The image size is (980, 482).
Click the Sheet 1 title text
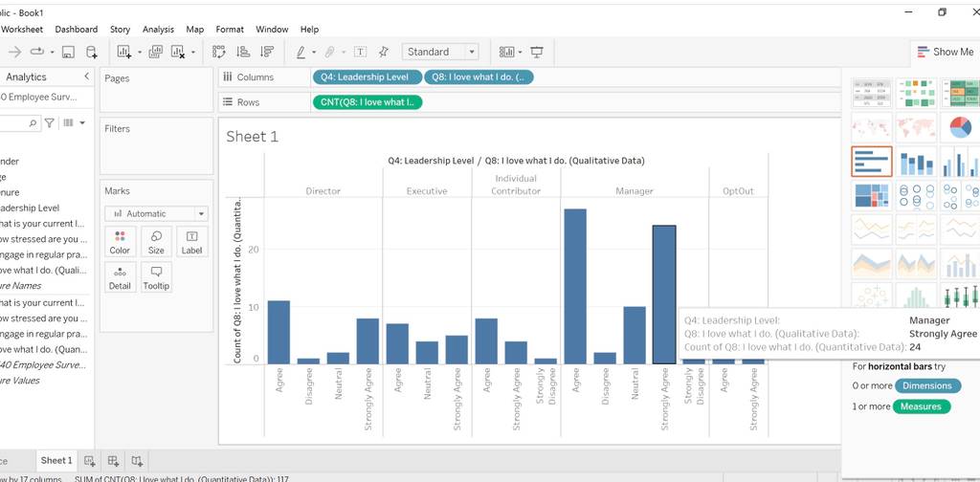point(252,137)
